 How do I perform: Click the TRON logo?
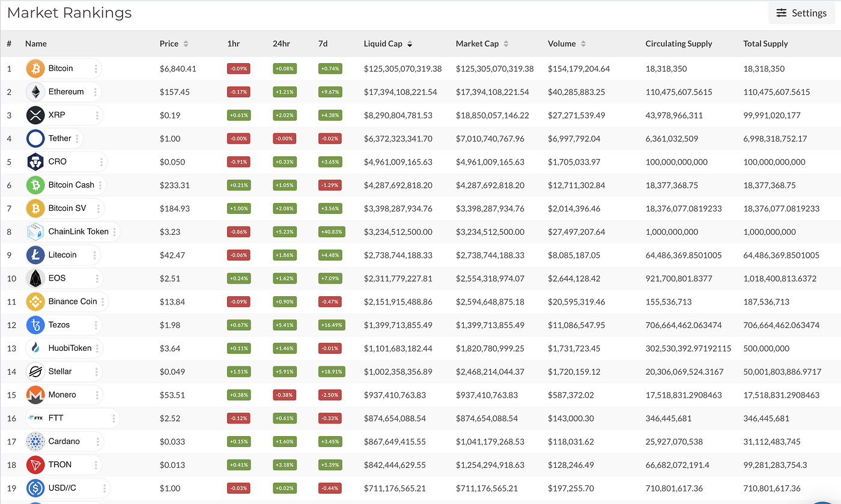(35, 465)
